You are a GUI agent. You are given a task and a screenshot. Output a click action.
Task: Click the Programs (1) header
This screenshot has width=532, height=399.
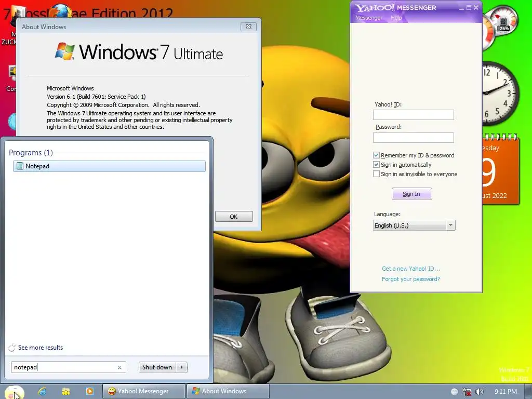tap(31, 153)
